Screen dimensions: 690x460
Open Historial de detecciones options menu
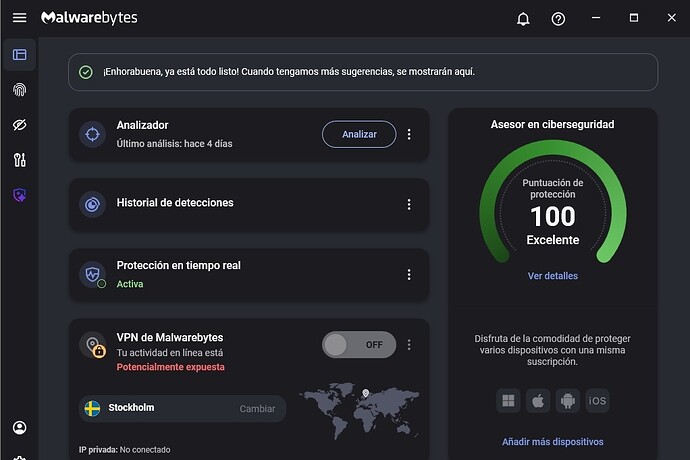[409, 204]
